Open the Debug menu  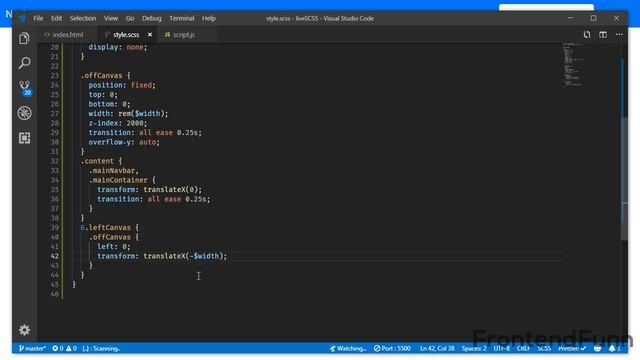(x=151, y=18)
